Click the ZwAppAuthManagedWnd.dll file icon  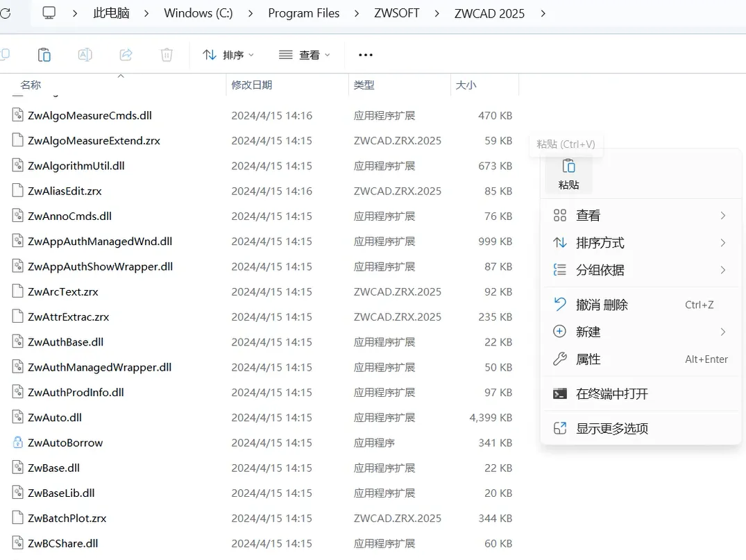pyautogui.click(x=17, y=241)
